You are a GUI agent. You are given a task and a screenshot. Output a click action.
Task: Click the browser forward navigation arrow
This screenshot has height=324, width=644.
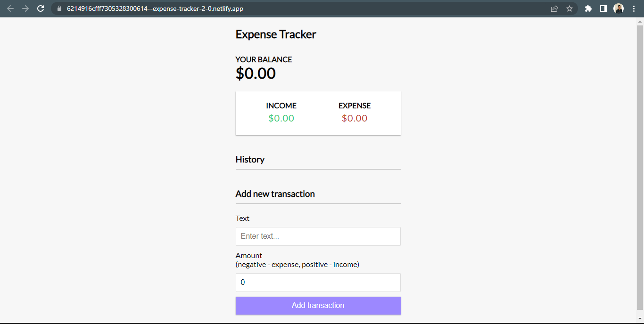[x=25, y=8]
